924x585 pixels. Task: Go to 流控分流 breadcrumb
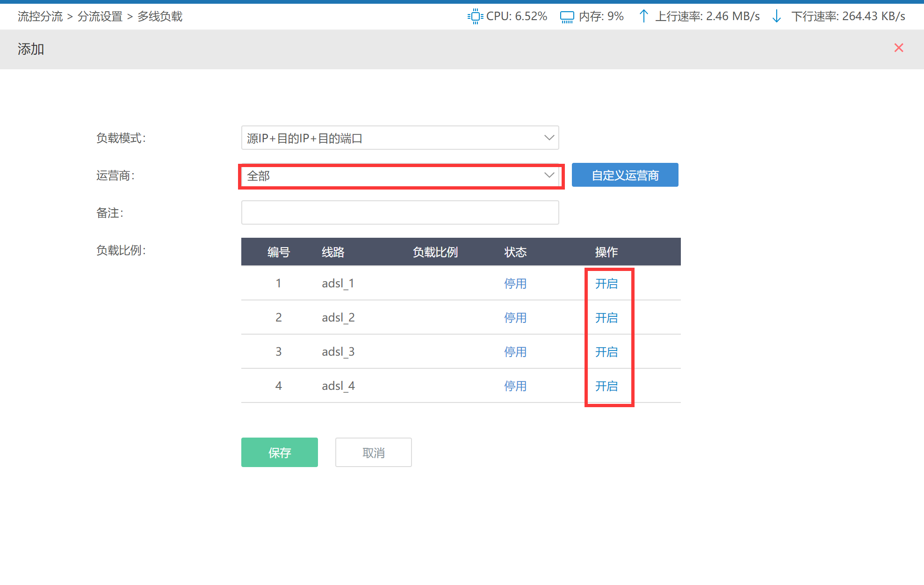pyautogui.click(x=40, y=16)
